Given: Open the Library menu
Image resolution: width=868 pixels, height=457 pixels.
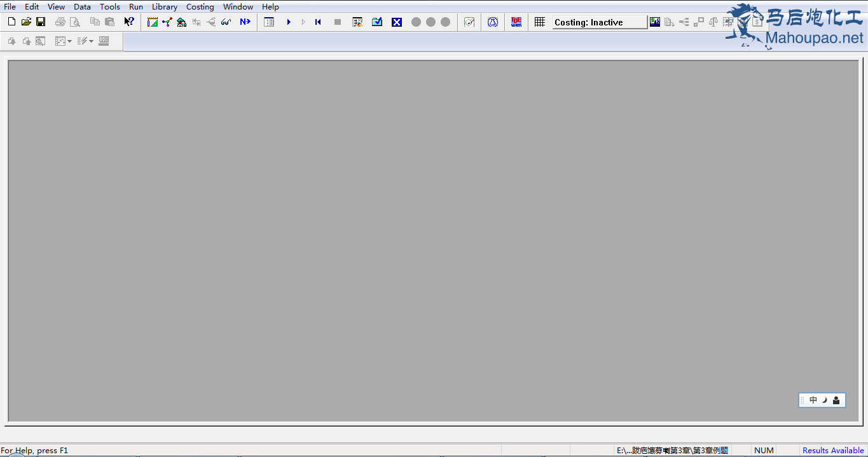Looking at the screenshot, I should 165,7.
